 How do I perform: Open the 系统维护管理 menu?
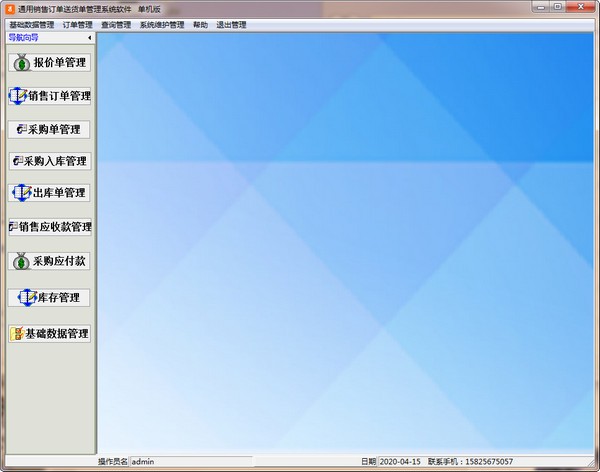pos(162,25)
